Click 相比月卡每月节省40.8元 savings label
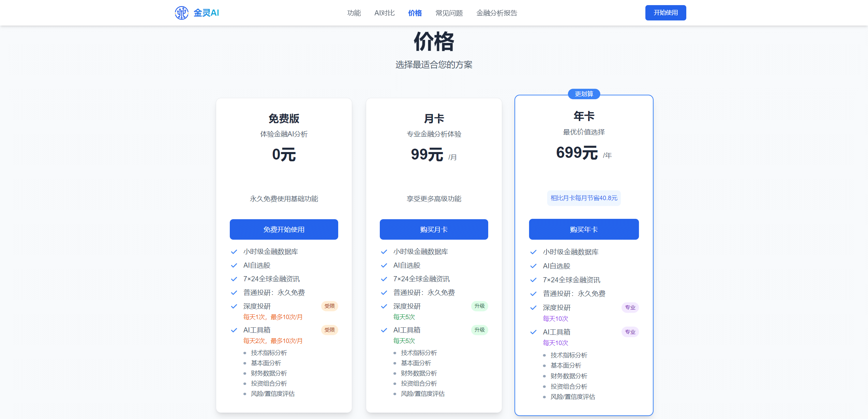The width and height of the screenshot is (868, 419). click(x=584, y=198)
